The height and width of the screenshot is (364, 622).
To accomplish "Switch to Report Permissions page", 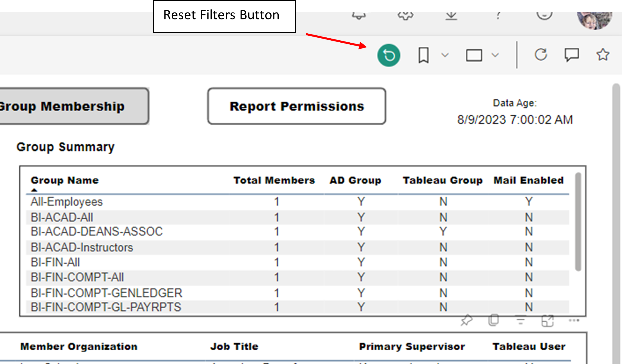I will click(297, 106).
